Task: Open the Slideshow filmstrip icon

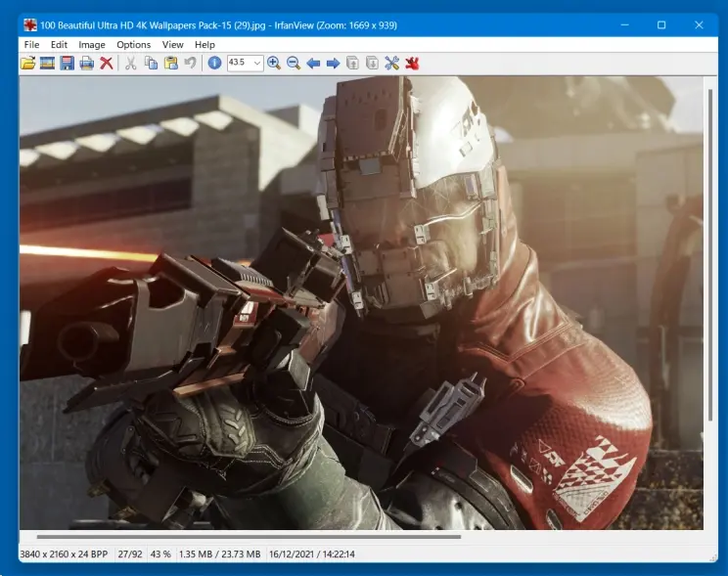Action: (x=47, y=63)
